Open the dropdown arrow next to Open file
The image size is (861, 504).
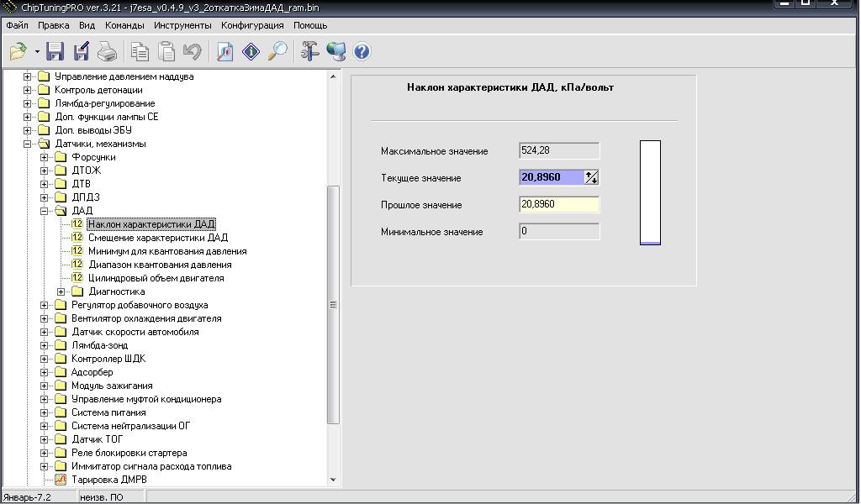pyautogui.click(x=37, y=51)
